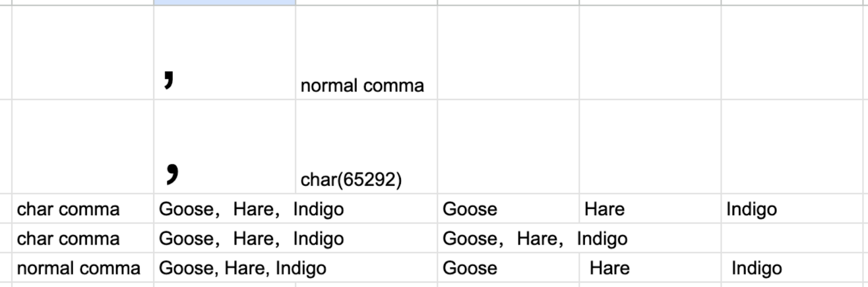Select the 'Hare' result in the normal comma row
The width and height of the screenshot is (868, 287).
pyautogui.click(x=610, y=268)
